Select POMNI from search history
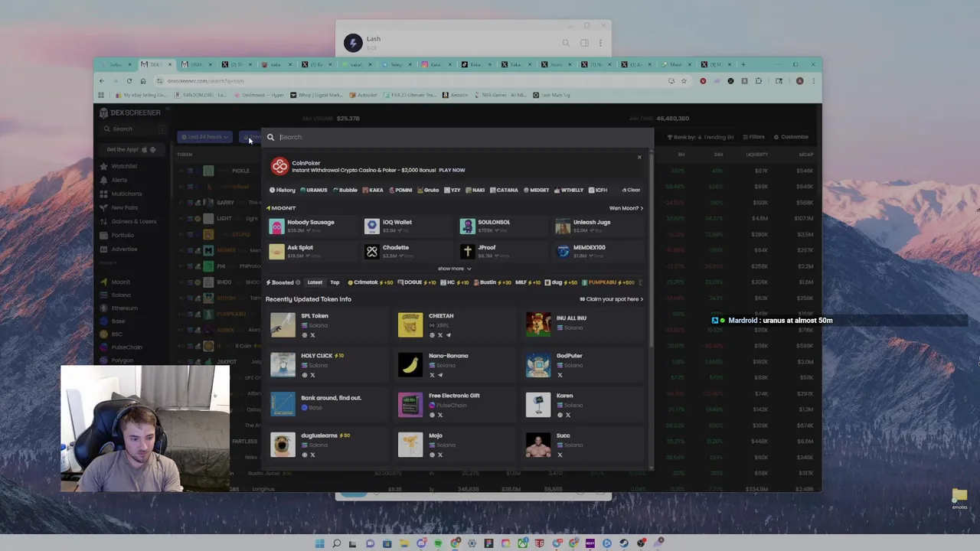 tap(400, 190)
